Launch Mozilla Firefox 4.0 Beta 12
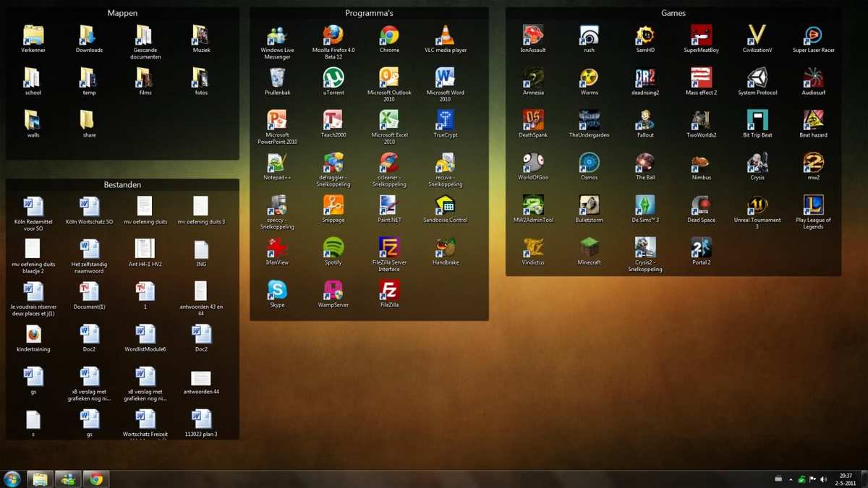The height and width of the screenshot is (488, 868). coord(333,35)
